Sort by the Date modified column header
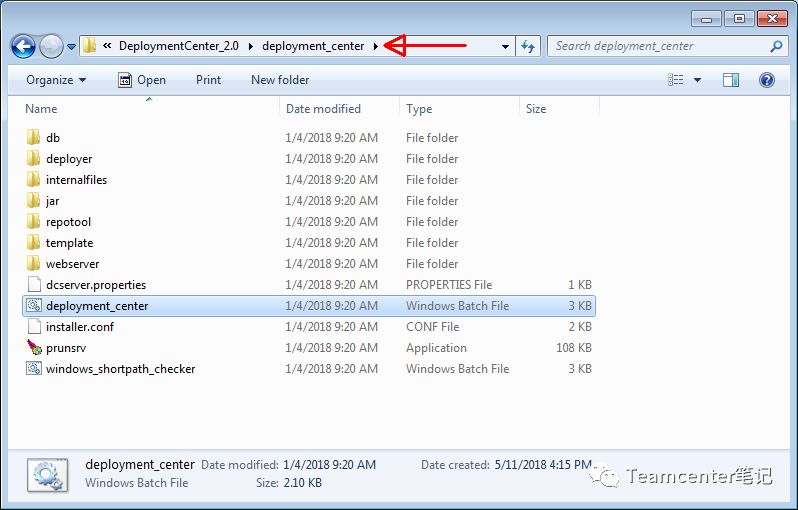Screen dimensions: 798x510 pos(323,109)
